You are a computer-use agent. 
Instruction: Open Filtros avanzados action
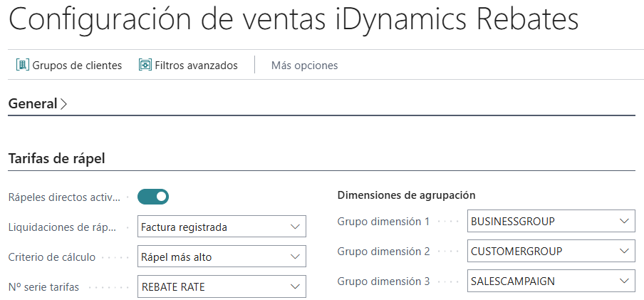pyautogui.click(x=188, y=65)
